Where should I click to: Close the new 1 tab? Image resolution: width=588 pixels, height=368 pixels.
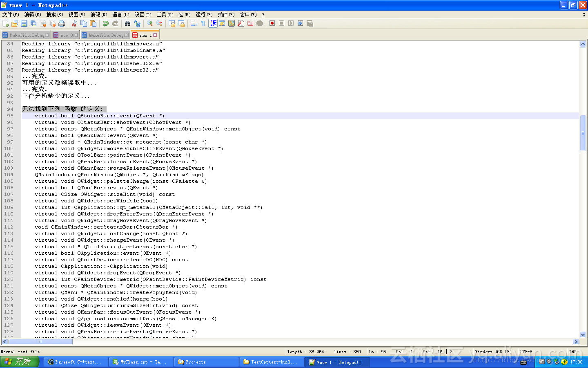click(x=155, y=35)
